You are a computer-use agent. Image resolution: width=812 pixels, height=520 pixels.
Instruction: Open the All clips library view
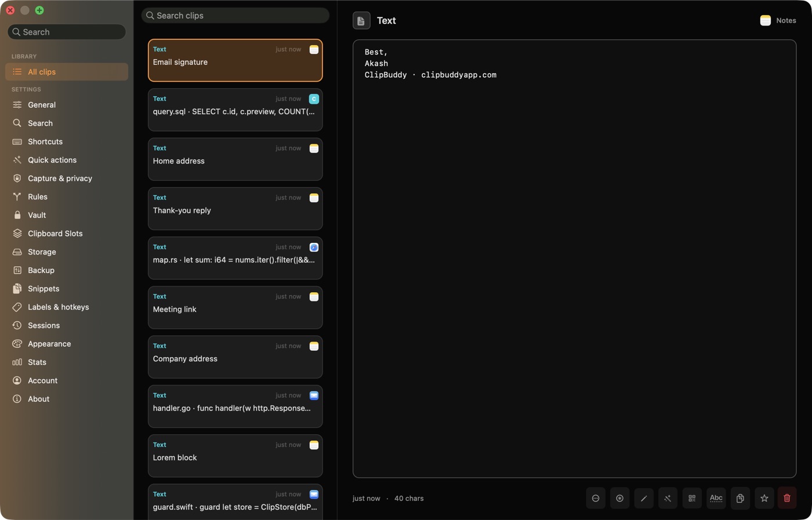(67, 72)
